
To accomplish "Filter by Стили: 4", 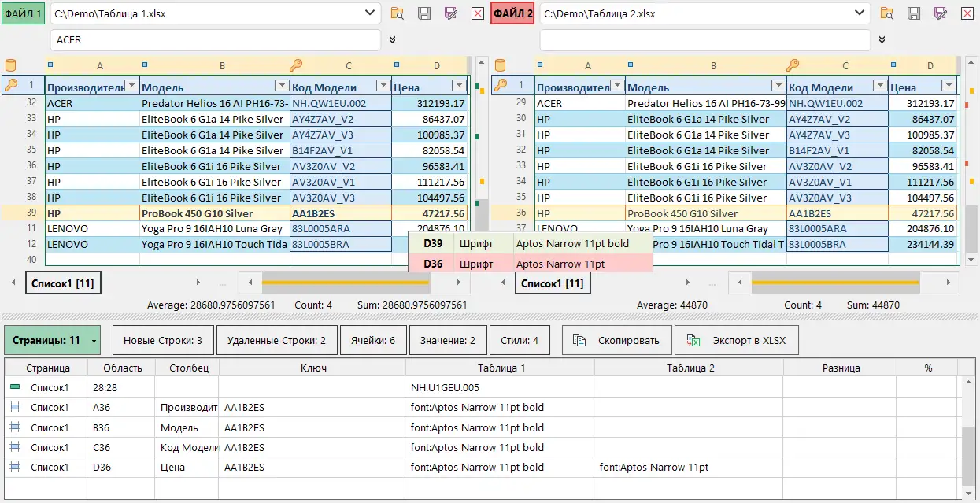I will 519,340.
